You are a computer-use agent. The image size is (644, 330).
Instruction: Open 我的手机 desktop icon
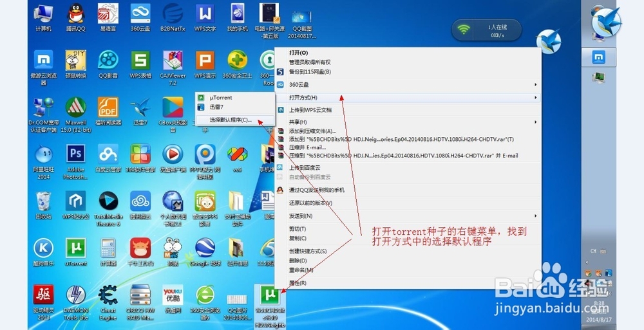pyautogui.click(x=238, y=17)
